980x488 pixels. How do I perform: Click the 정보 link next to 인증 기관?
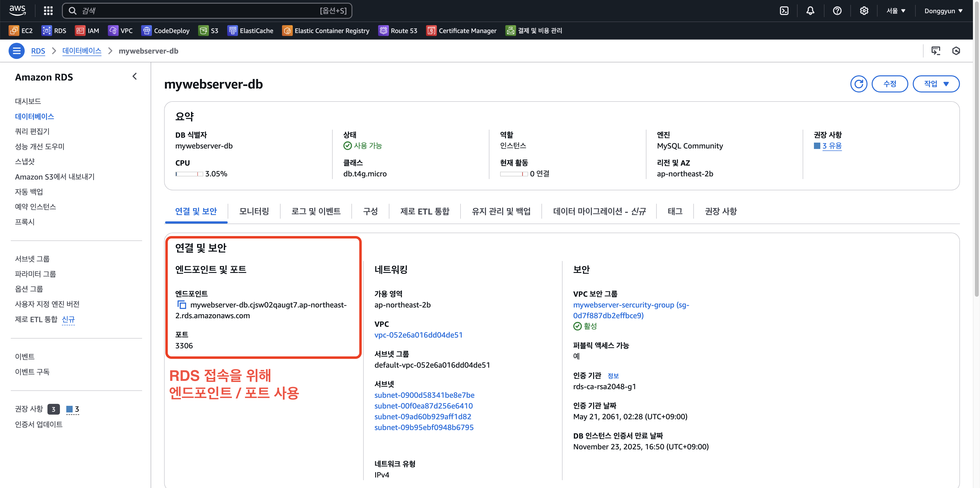coord(613,376)
